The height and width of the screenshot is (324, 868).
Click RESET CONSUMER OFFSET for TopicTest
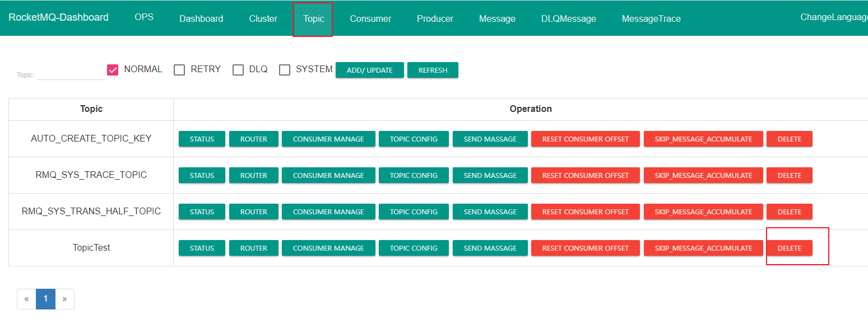586,248
